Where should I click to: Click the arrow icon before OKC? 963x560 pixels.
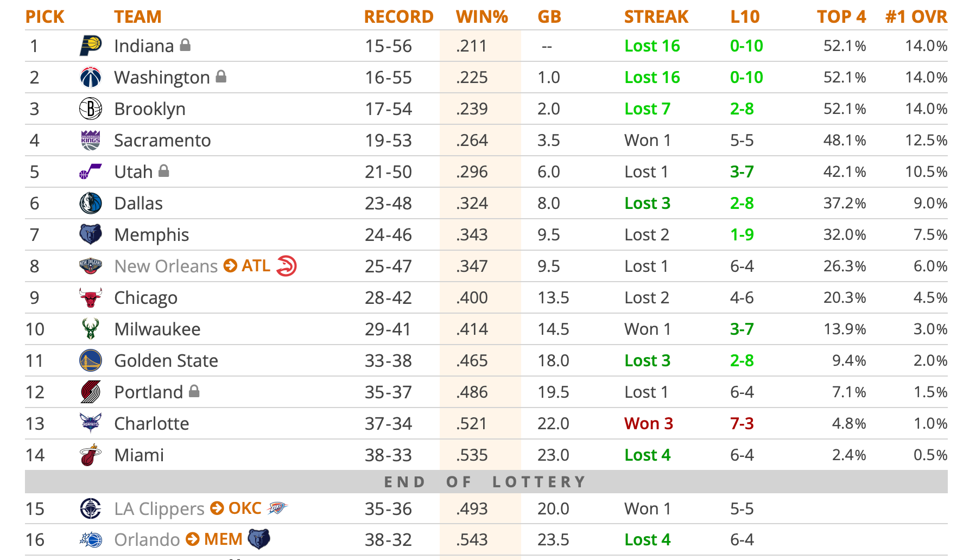click(x=217, y=508)
